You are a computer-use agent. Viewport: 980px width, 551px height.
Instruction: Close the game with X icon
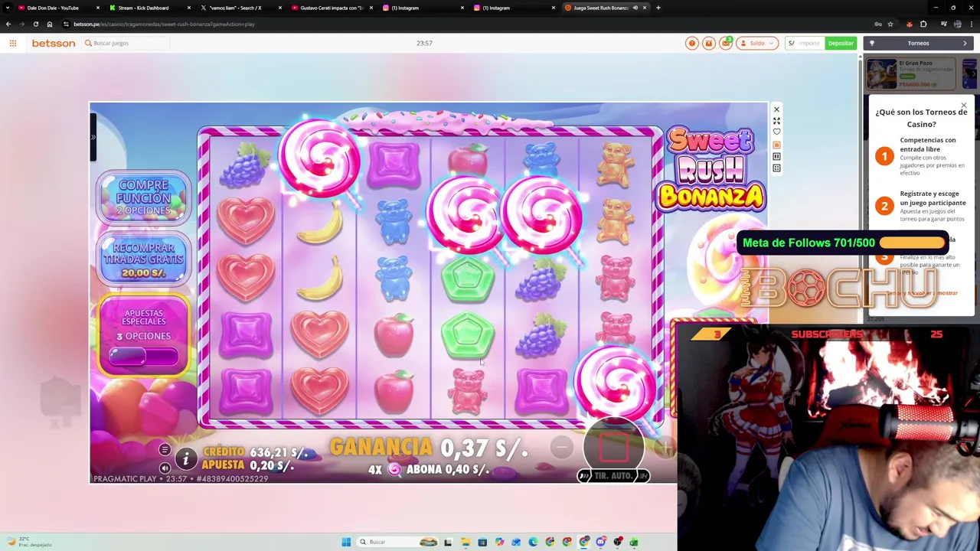(x=776, y=109)
